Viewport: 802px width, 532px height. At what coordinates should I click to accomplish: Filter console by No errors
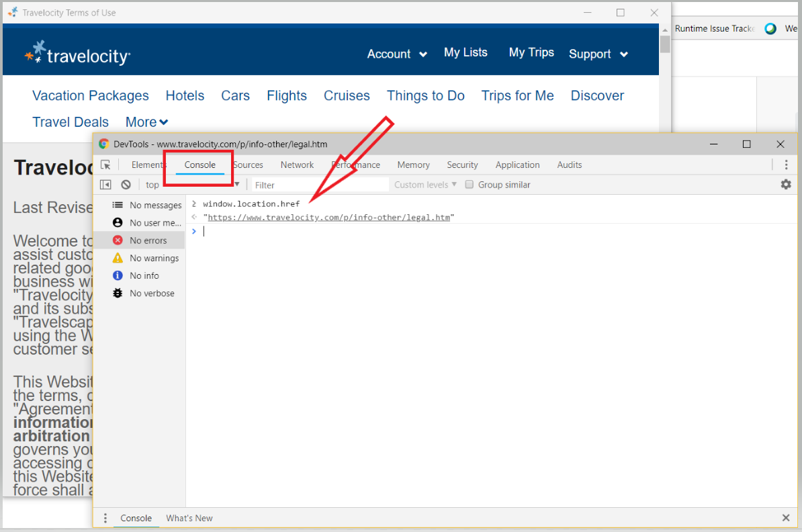click(x=140, y=240)
